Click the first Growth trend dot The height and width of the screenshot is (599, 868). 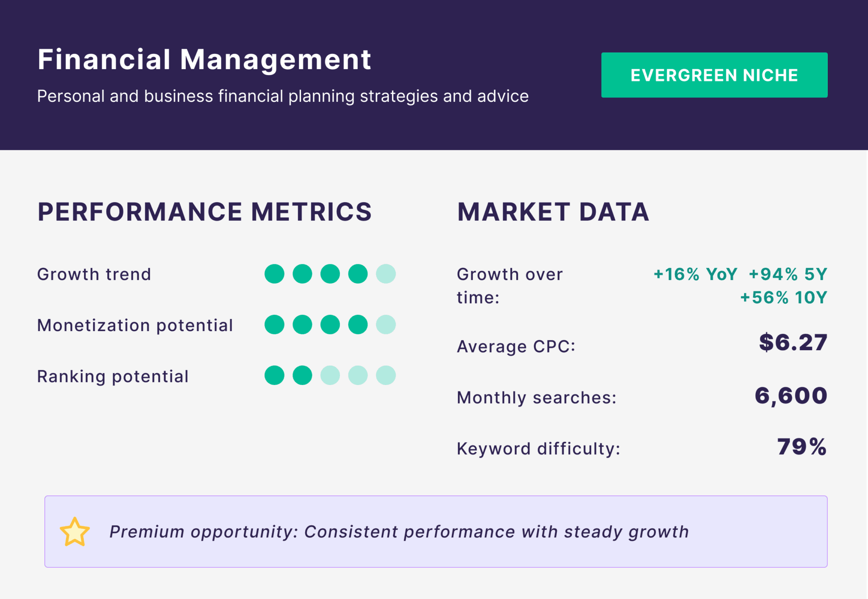point(274,274)
